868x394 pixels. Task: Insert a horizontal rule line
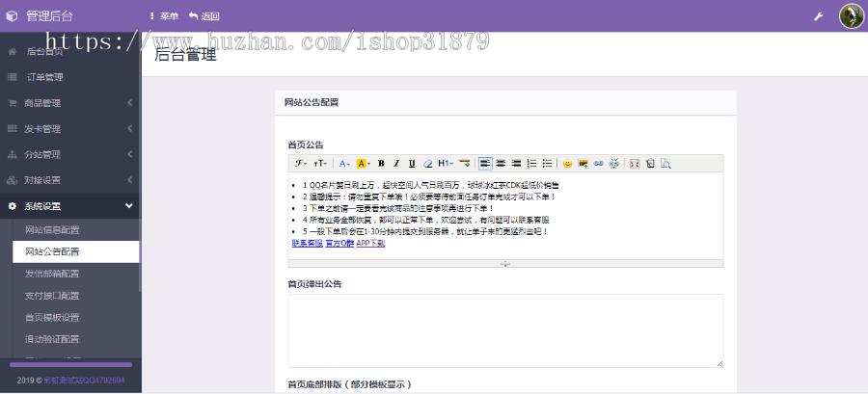tap(465, 164)
